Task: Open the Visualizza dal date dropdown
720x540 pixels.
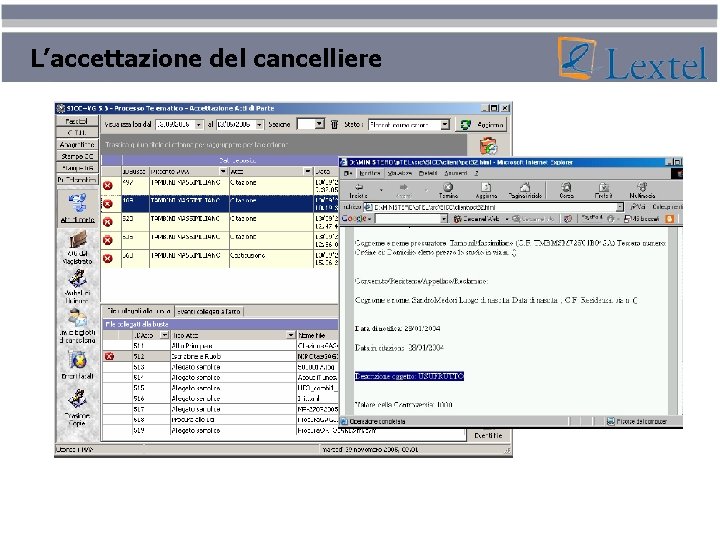Action: (199, 124)
